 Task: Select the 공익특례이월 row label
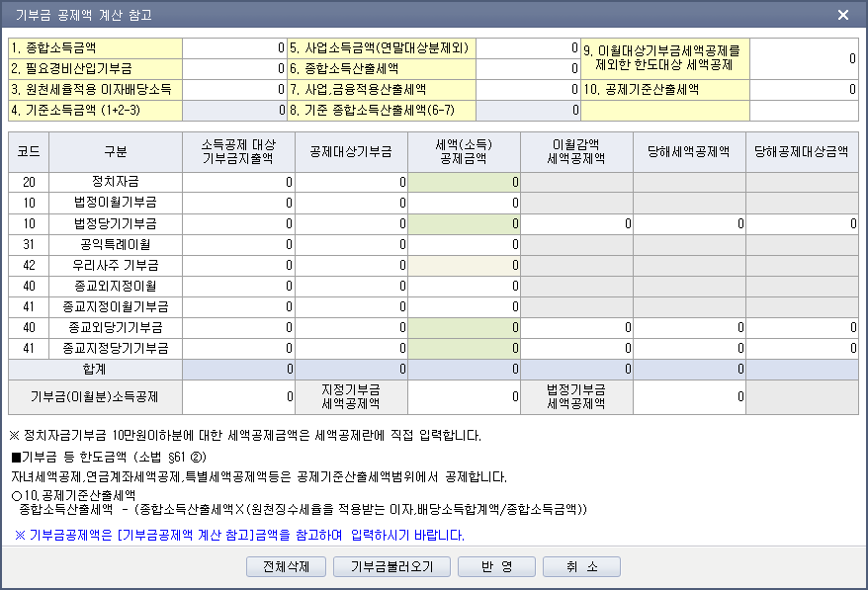coord(116,244)
